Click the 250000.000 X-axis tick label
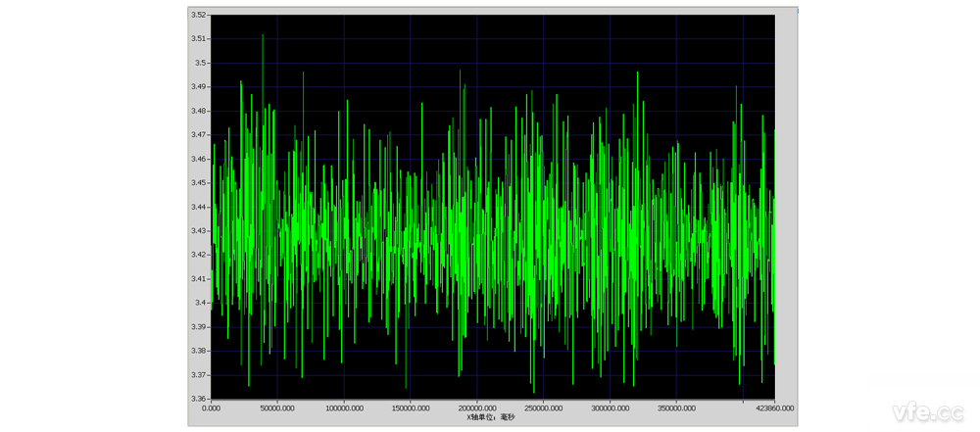Screen dimensions: 980x432 coord(543,408)
